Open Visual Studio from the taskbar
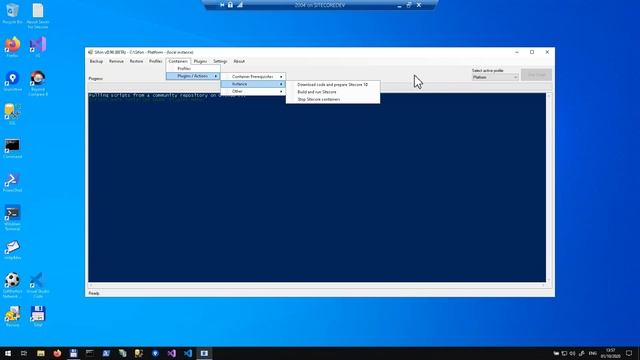This screenshot has width=640, height=360. [171, 353]
